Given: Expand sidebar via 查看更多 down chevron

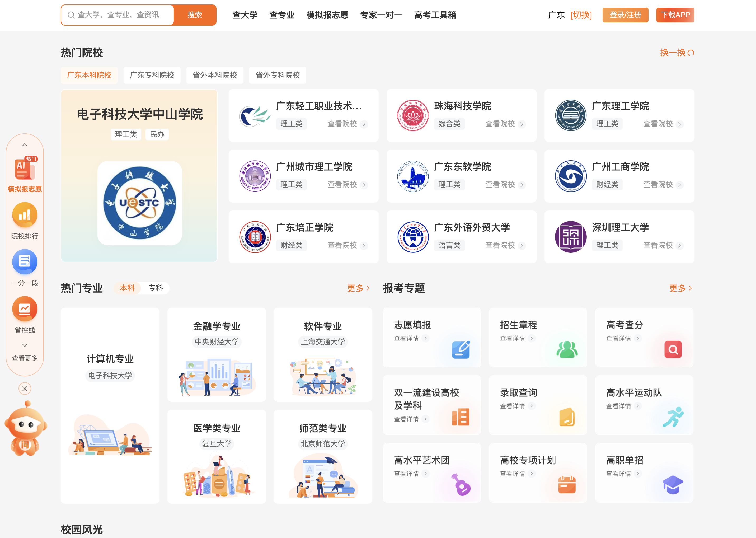Looking at the screenshot, I should [25, 345].
